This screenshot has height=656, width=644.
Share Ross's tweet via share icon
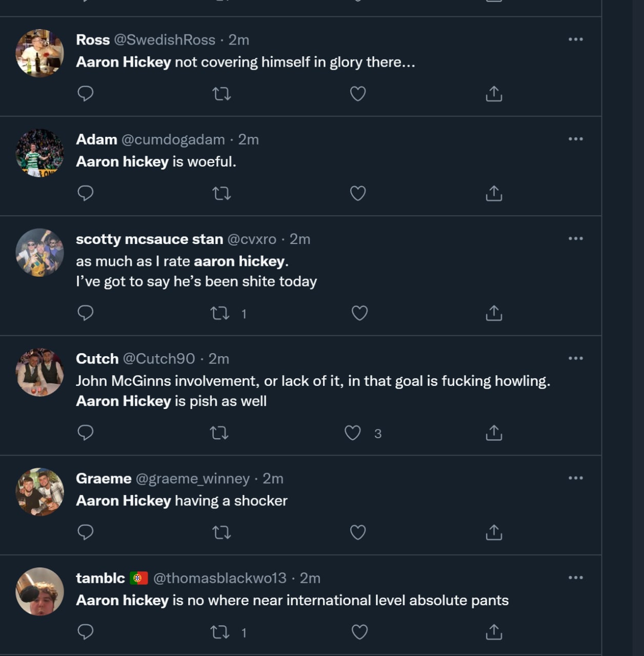(x=493, y=94)
